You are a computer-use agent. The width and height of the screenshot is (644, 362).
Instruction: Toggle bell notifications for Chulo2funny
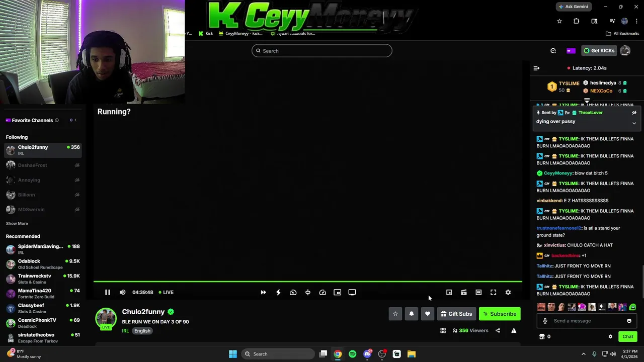click(x=412, y=314)
